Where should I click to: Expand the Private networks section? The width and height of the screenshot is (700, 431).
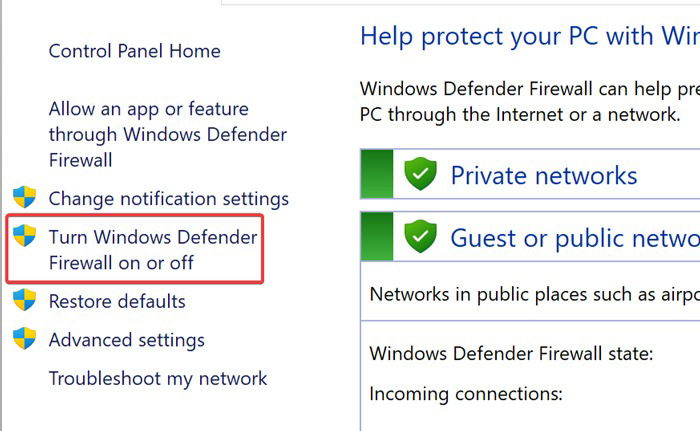[x=544, y=175]
